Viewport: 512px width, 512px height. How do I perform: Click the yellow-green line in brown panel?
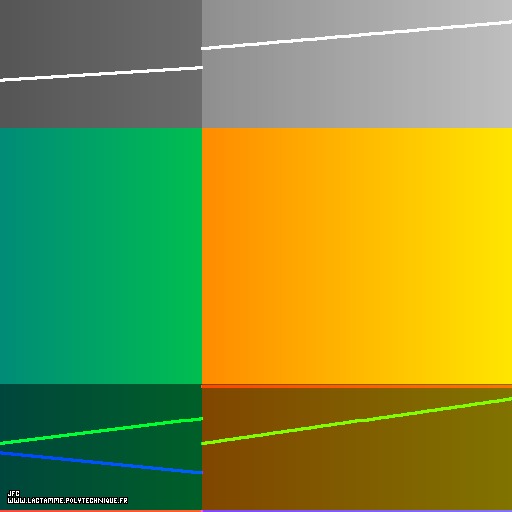click(356, 421)
